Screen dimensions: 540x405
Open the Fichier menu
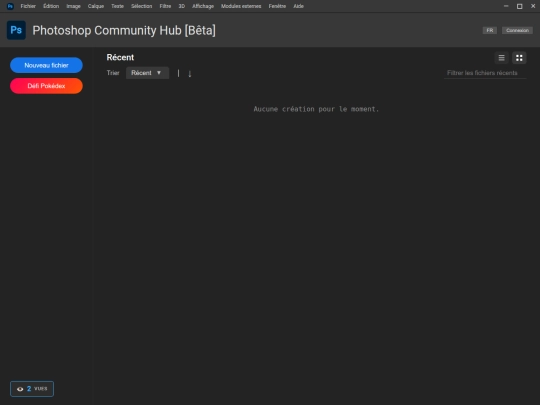tap(28, 6)
